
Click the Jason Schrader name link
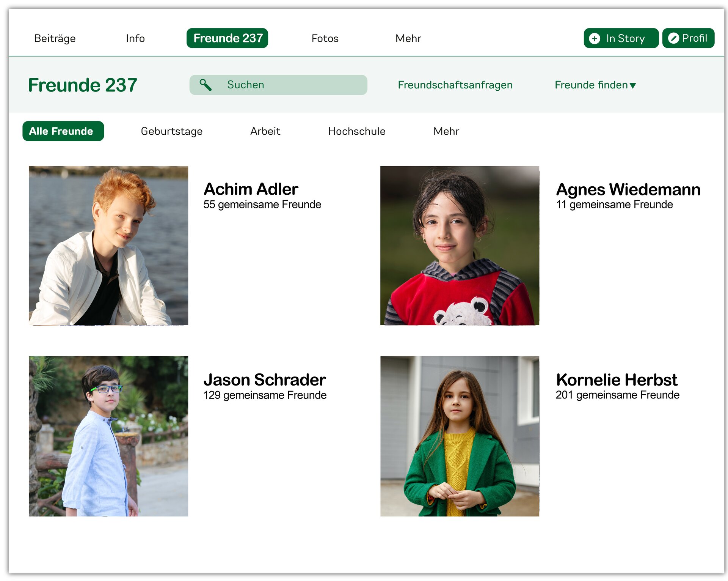pyautogui.click(x=264, y=379)
